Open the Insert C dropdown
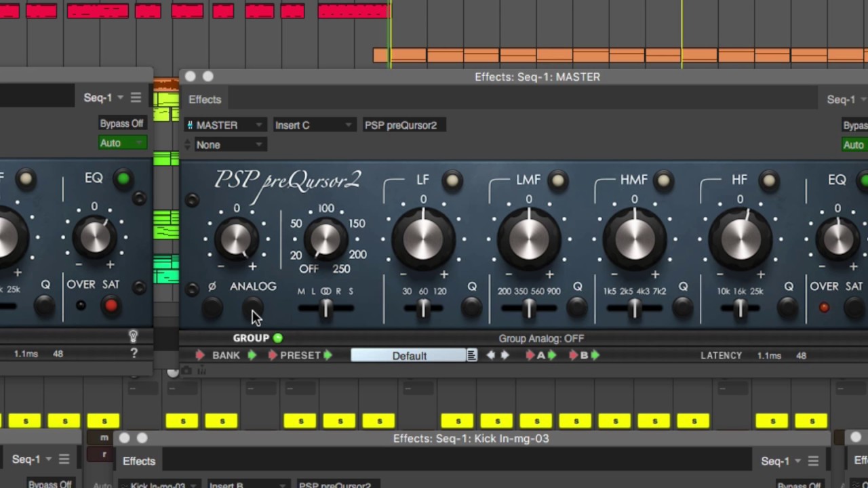This screenshot has width=868, height=488. [x=313, y=125]
